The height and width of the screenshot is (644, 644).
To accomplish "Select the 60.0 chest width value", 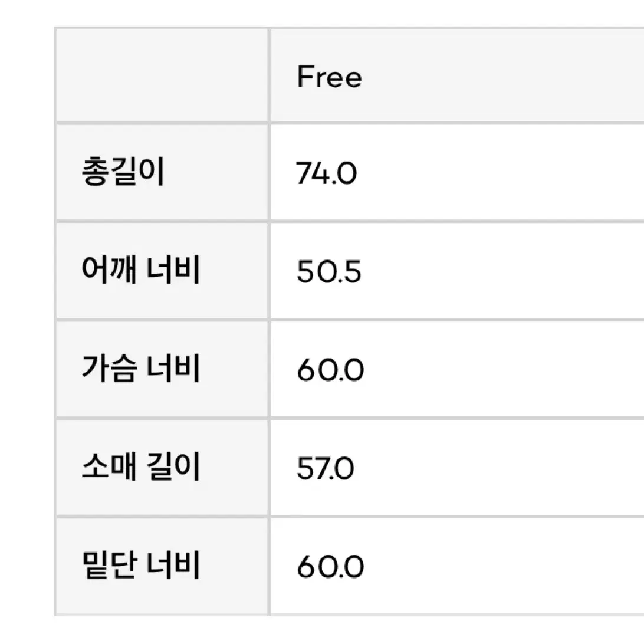I will point(330,370).
